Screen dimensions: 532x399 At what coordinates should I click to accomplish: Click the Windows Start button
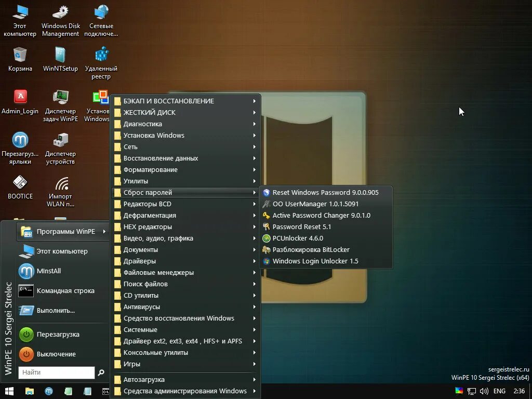click(x=9, y=392)
